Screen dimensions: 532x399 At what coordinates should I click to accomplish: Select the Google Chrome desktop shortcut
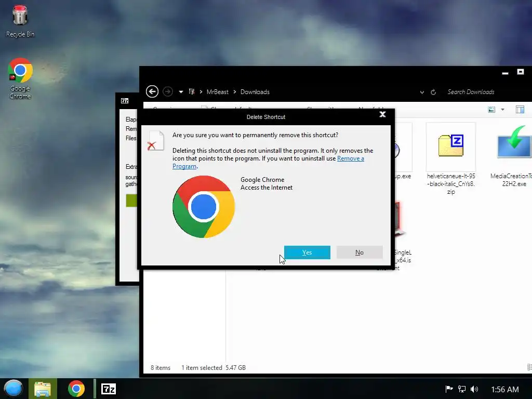(x=20, y=79)
